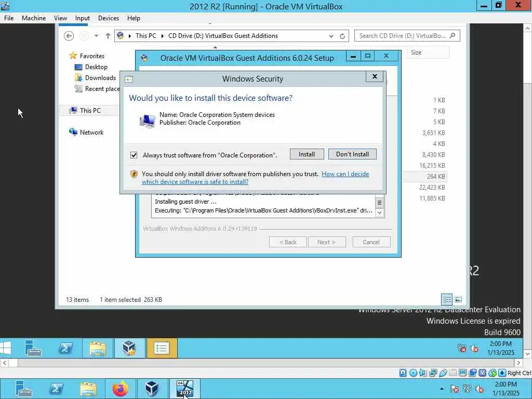
Task: Select Downloads in the navigation pane
Action: [x=100, y=78]
